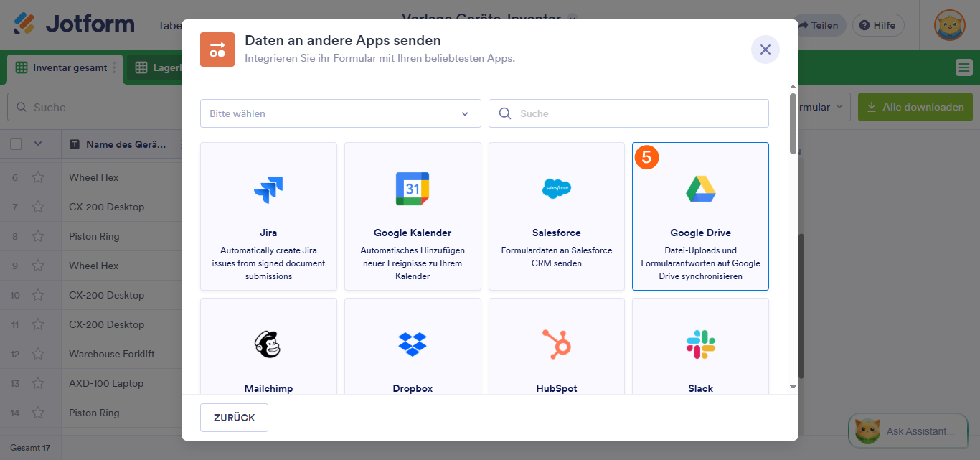Choose the Salesforce integration icon
980x460 pixels.
(556, 189)
